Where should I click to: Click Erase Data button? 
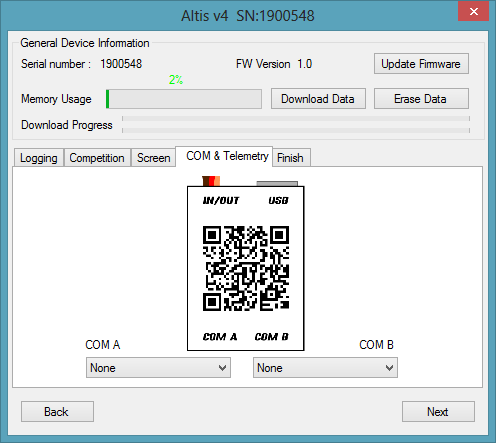(421, 99)
